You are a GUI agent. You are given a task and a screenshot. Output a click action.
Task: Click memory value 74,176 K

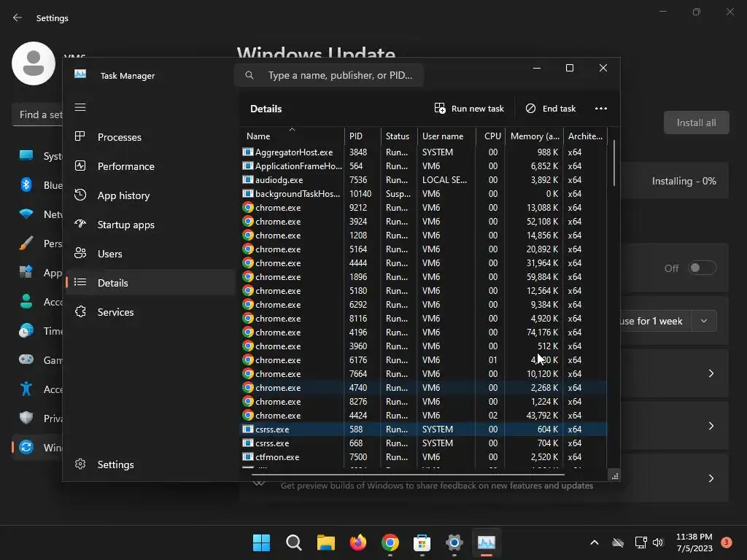[542, 332]
